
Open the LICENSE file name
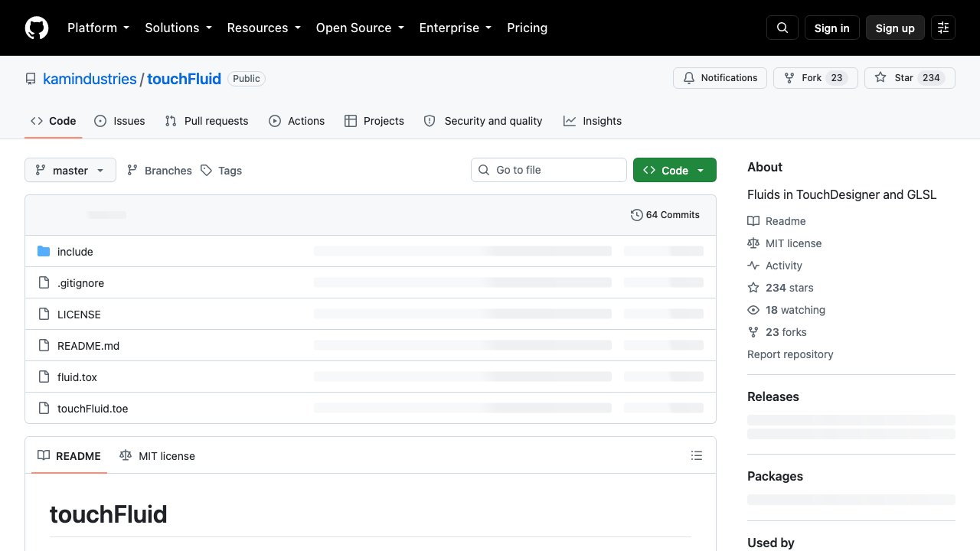pos(79,315)
